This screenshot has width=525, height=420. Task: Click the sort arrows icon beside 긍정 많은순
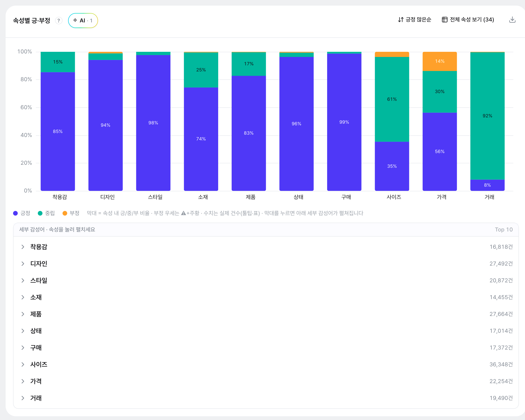pyautogui.click(x=401, y=20)
